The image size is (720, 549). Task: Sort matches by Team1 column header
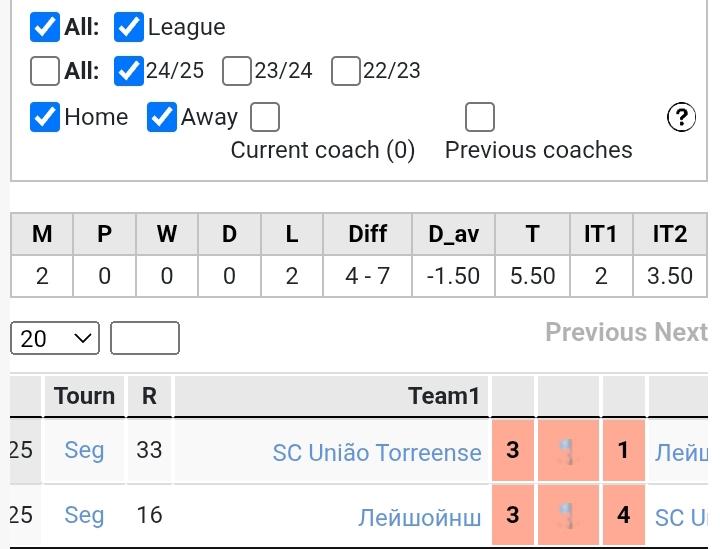(x=444, y=396)
